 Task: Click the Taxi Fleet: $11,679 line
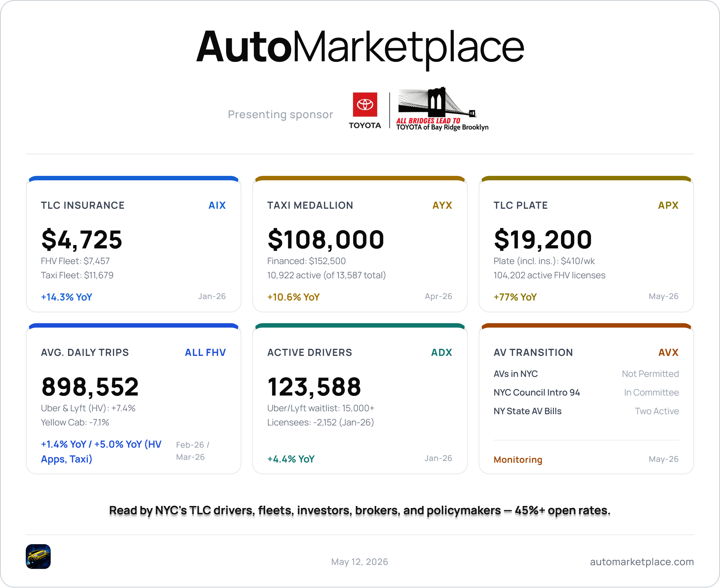(77, 275)
